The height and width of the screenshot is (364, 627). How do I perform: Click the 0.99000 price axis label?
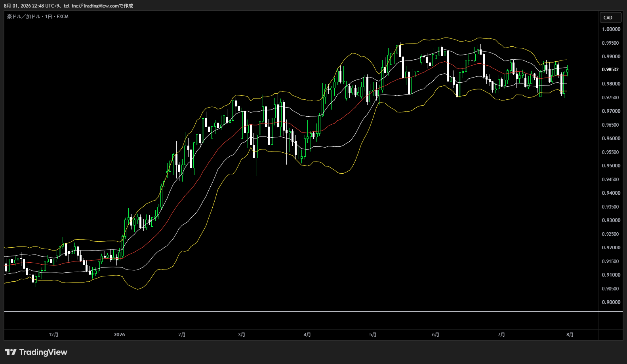click(611, 57)
